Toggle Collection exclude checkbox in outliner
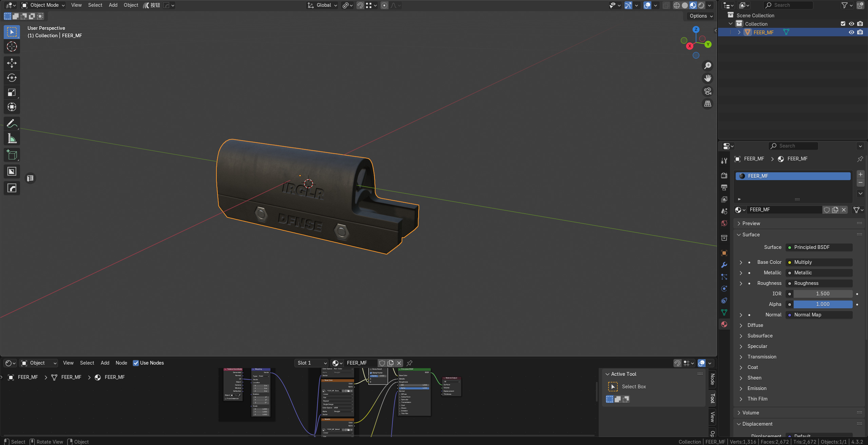This screenshot has width=868, height=445. 843,24
